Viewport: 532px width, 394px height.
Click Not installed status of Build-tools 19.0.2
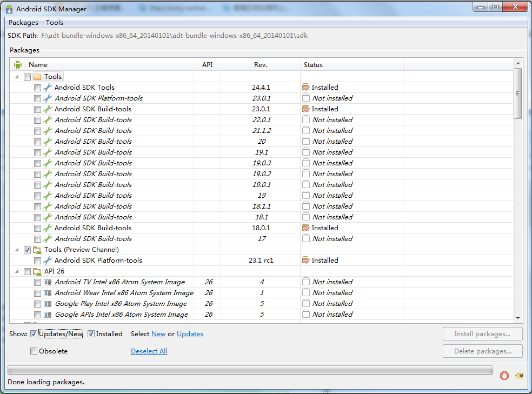[332, 174]
